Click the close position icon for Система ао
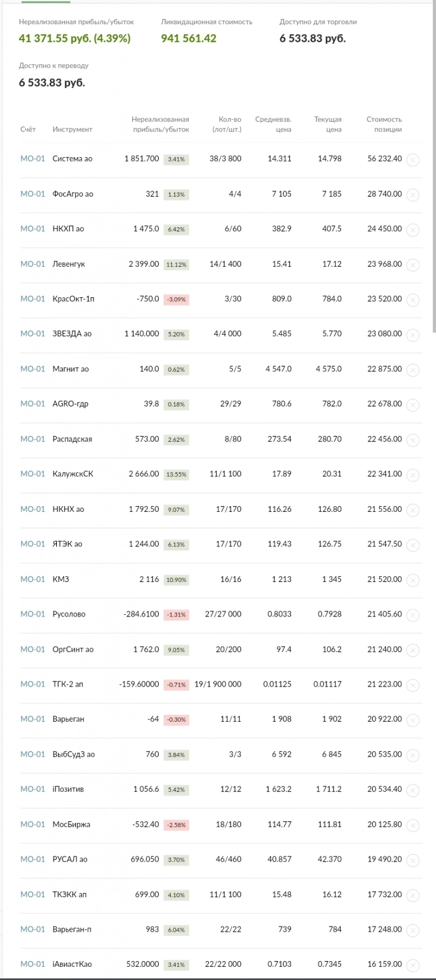The image size is (436, 980). 412,160
